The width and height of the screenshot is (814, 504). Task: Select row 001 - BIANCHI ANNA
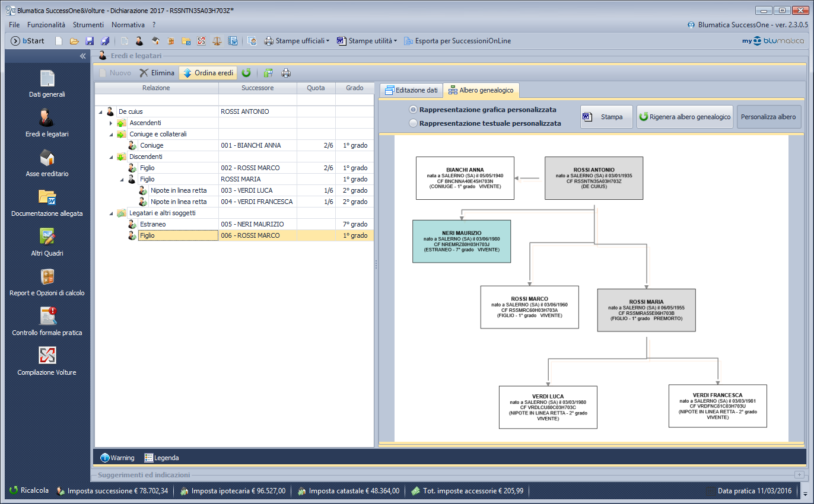[x=234, y=145]
